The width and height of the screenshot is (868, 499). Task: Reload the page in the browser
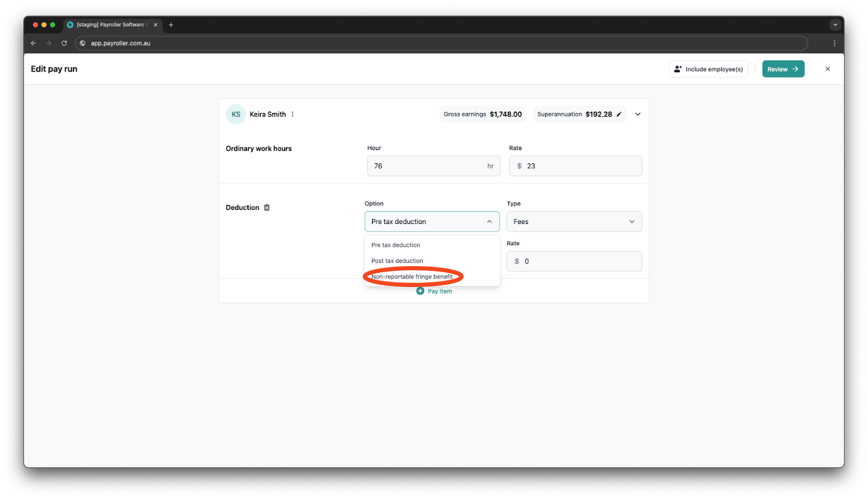[64, 43]
